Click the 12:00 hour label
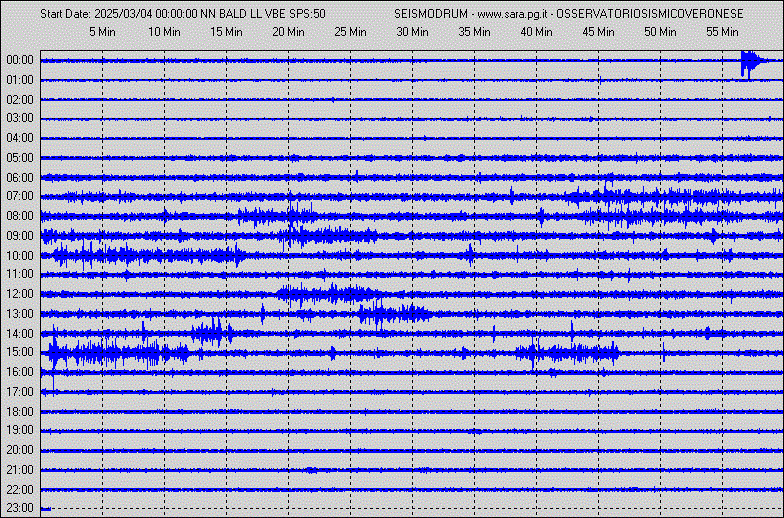784x518 pixels. coord(20,294)
